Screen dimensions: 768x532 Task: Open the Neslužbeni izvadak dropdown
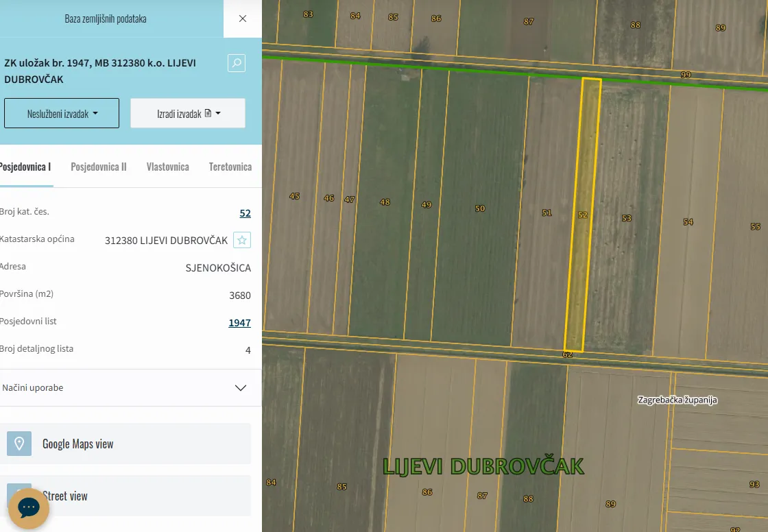click(62, 113)
